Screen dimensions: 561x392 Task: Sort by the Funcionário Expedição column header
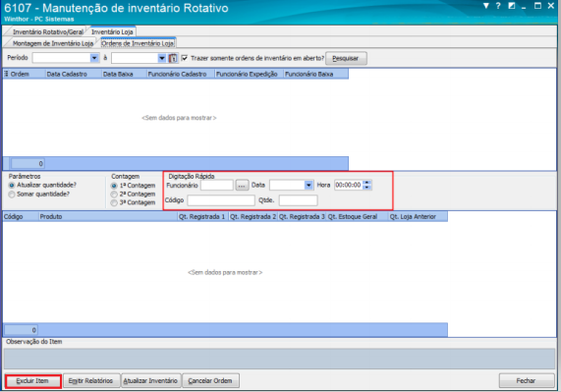pyautogui.click(x=250, y=74)
